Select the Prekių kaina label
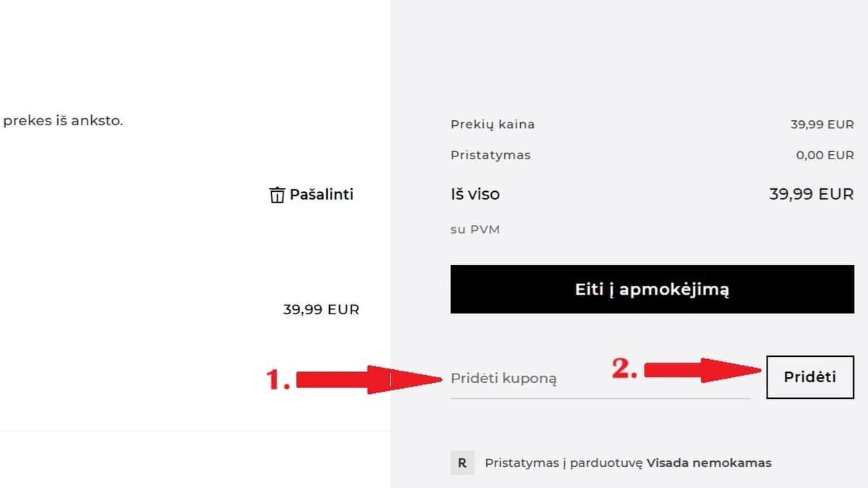This screenshot has width=868, height=488. coord(493,125)
